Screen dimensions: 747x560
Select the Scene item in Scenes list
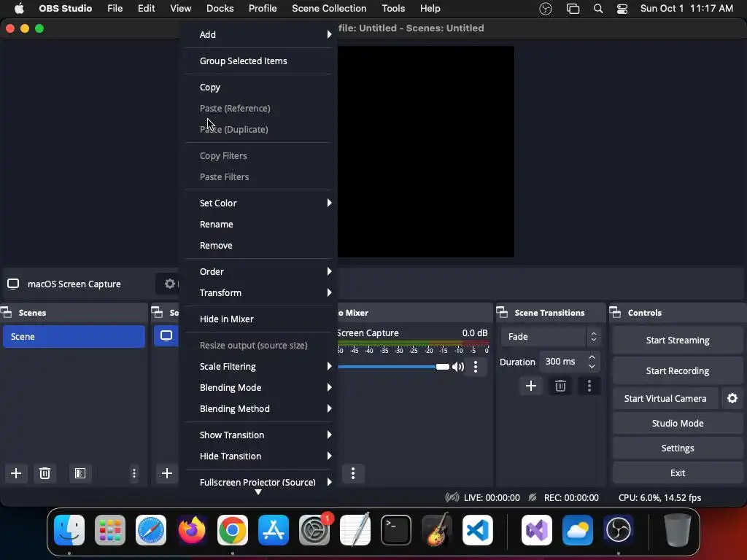[74, 336]
